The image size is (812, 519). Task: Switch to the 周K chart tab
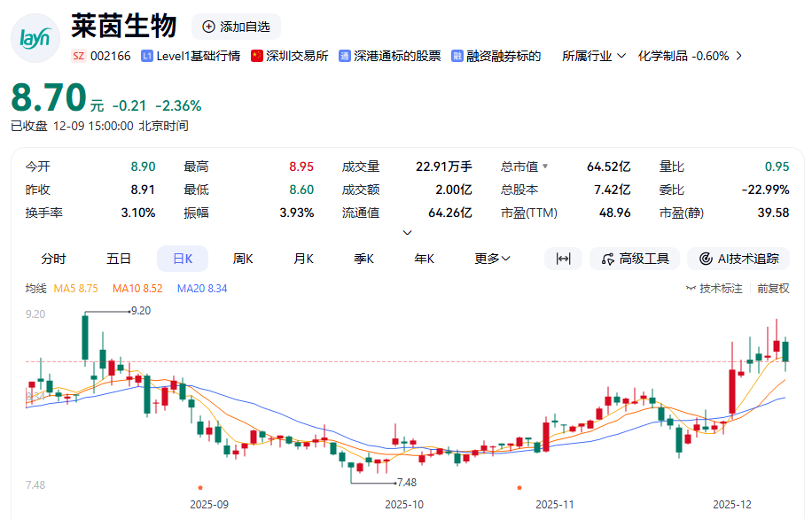[243, 259]
